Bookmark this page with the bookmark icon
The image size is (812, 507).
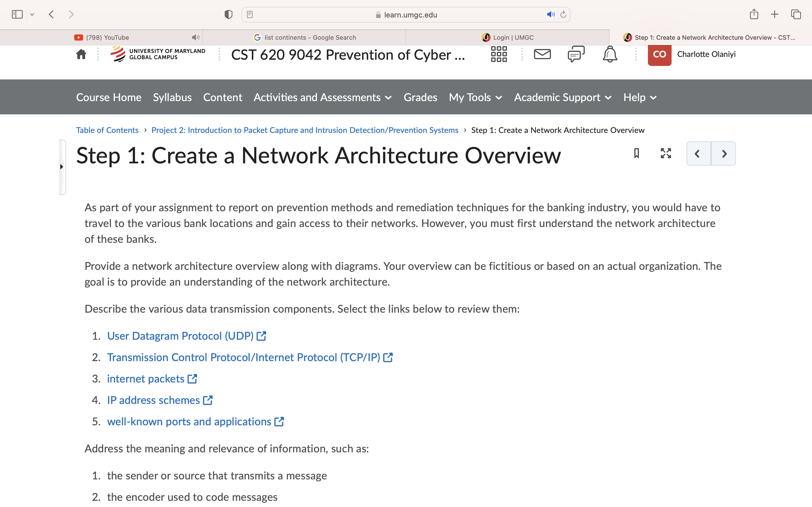636,153
